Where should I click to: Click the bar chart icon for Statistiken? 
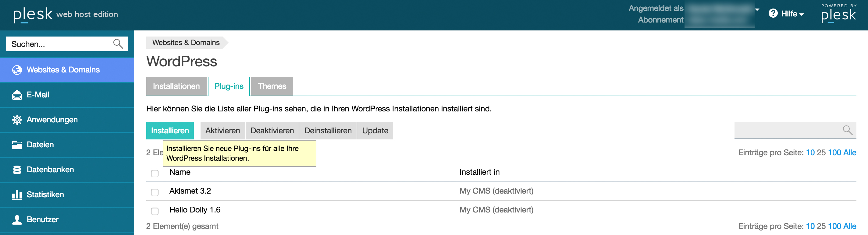click(x=17, y=195)
